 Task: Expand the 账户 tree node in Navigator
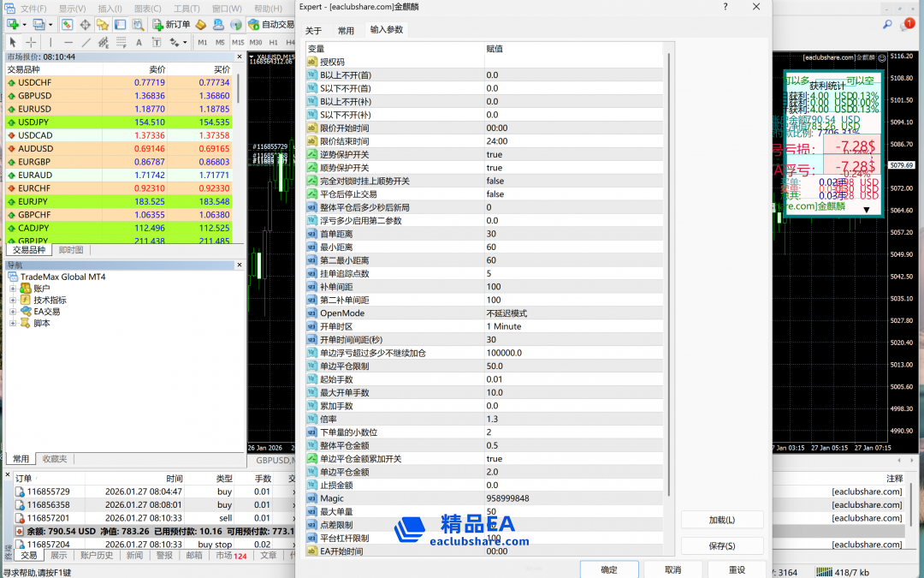coord(14,289)
